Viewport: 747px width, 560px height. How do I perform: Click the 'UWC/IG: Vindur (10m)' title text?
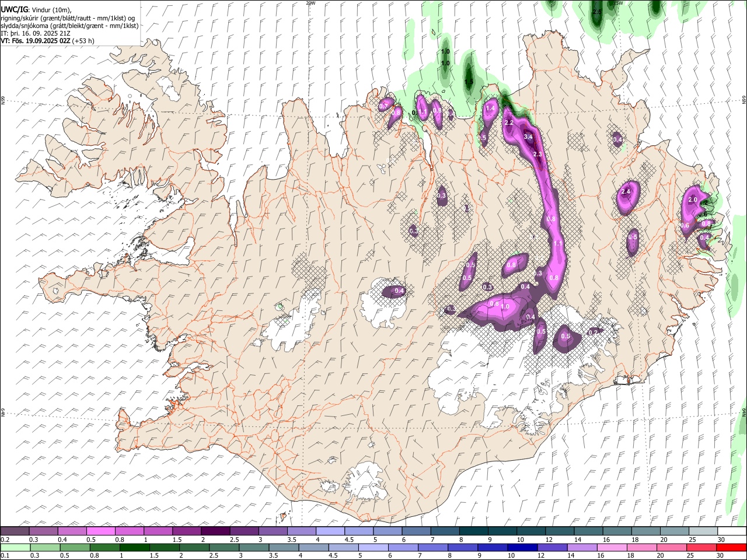(36, 10)
